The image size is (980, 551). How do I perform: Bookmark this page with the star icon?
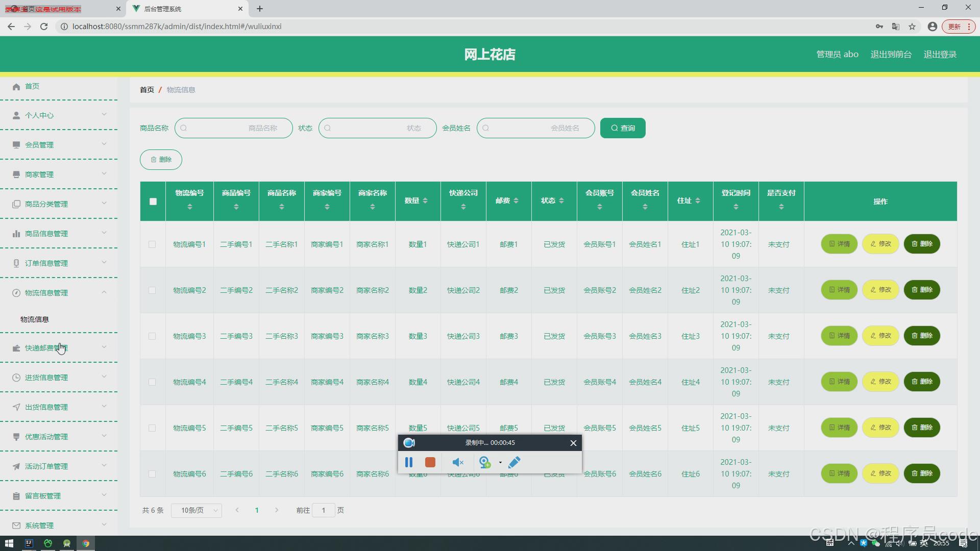[912, 27]
